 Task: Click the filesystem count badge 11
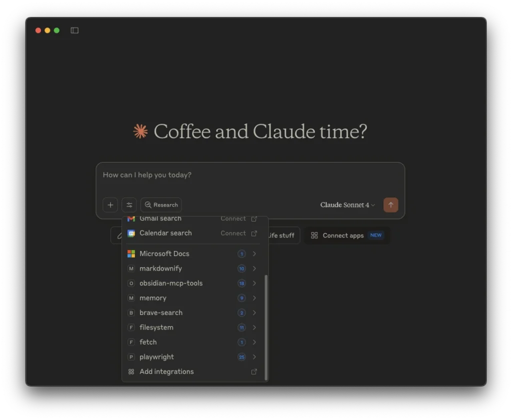pyautogui.click(x=241, y=327)
